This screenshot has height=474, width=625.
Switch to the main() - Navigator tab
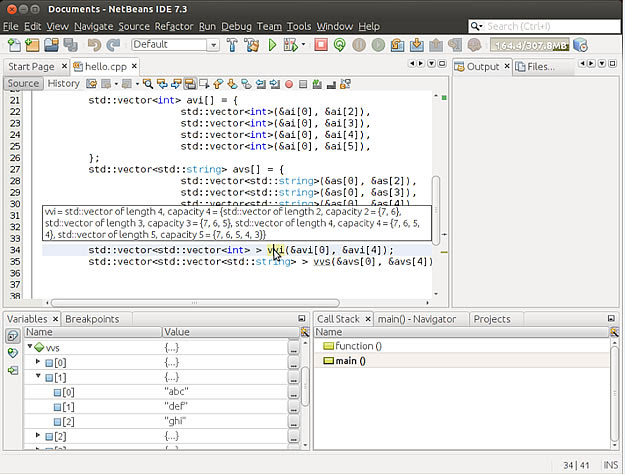pos(417,319)
